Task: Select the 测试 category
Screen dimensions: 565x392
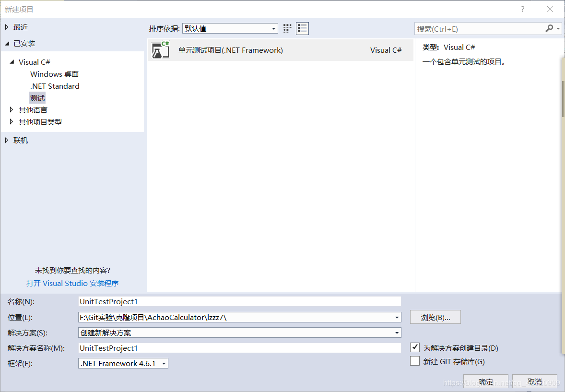Action: click(37, 98)
